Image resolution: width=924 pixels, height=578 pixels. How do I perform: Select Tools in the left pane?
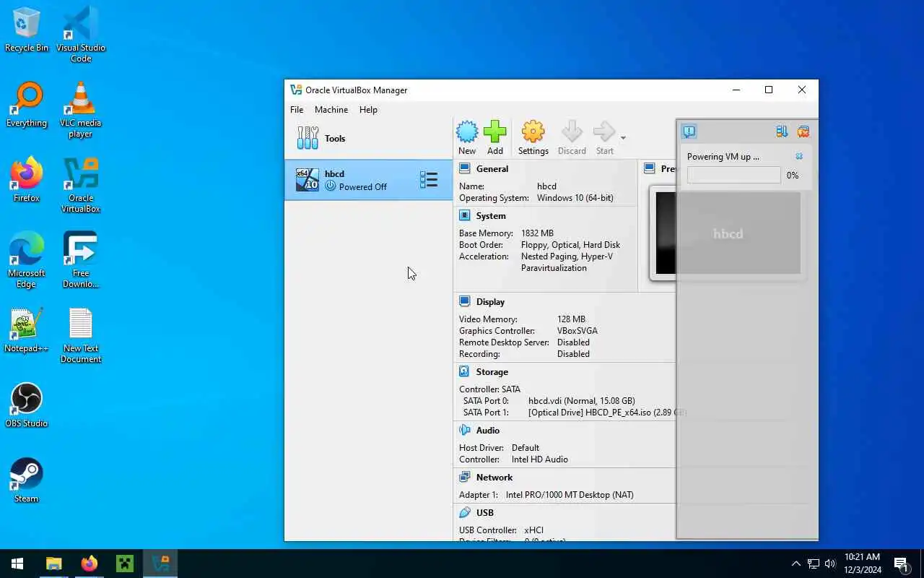click(x=368, y=138)
